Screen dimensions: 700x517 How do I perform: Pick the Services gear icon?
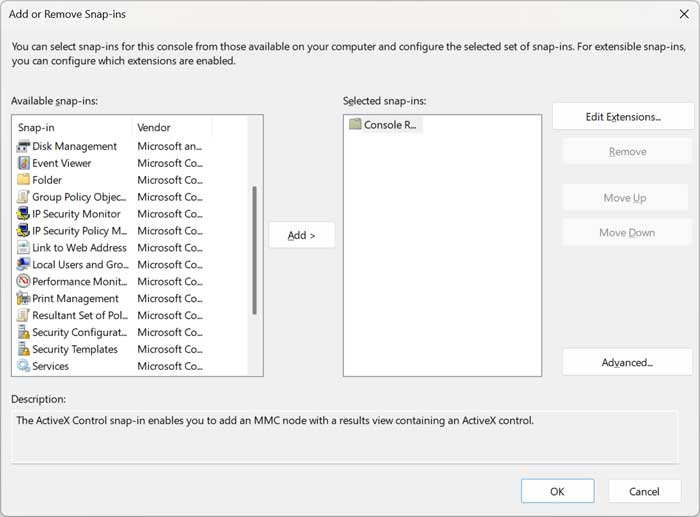23,366
